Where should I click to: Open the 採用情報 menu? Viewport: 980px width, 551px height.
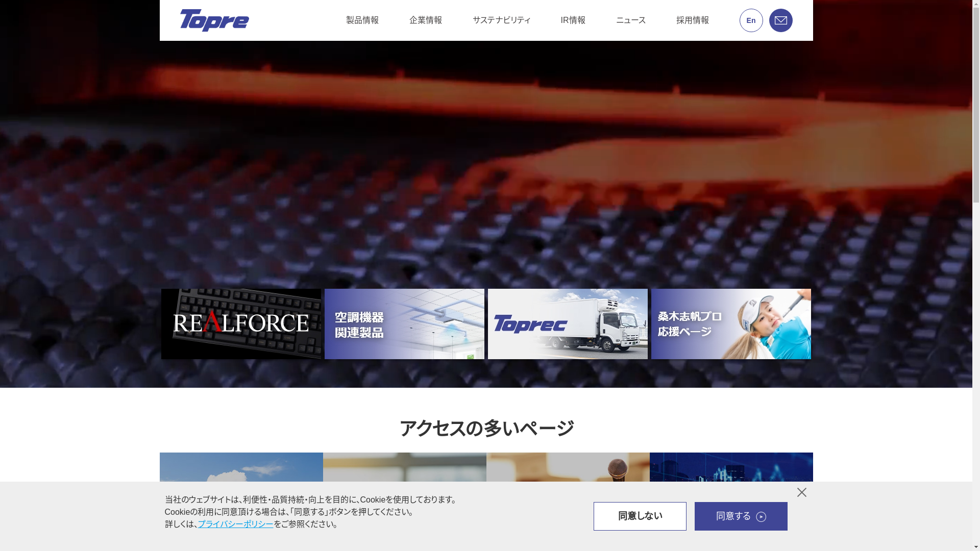click(693, 20)
